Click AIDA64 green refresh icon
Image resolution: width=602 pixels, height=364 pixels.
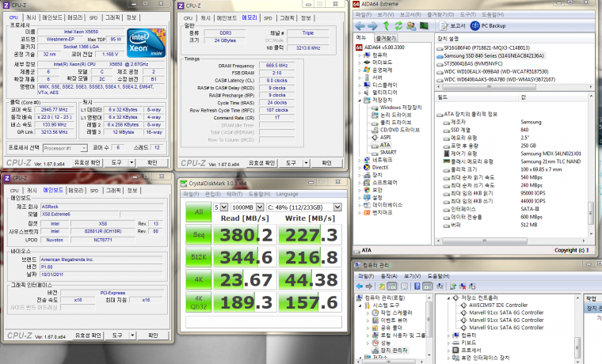tap(398, 25)
